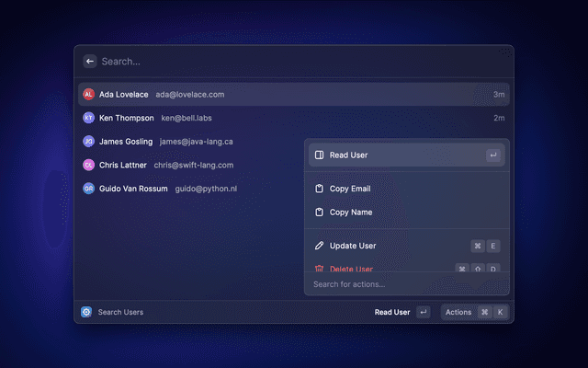588x368 pixels.
Task: Click Ken Thompson's KT avatar icon
Action: pyautogui.click(x=88, y=118)
